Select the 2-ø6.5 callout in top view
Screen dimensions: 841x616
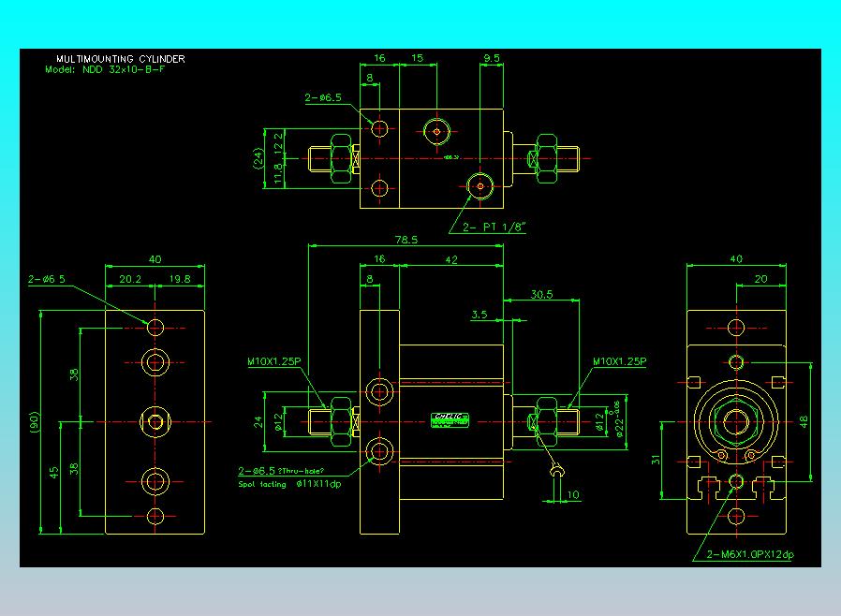click(323, 97)
